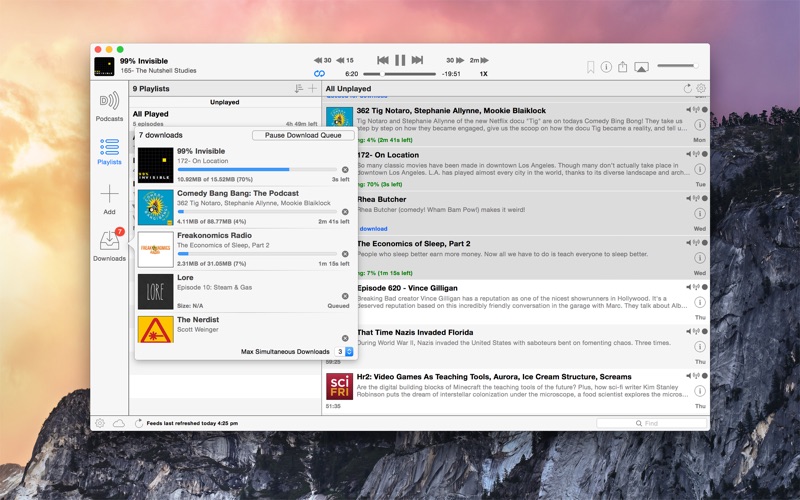
Task: Click the Pause Download Queue button
Action: pyautogui.click(x=303, y=135)
